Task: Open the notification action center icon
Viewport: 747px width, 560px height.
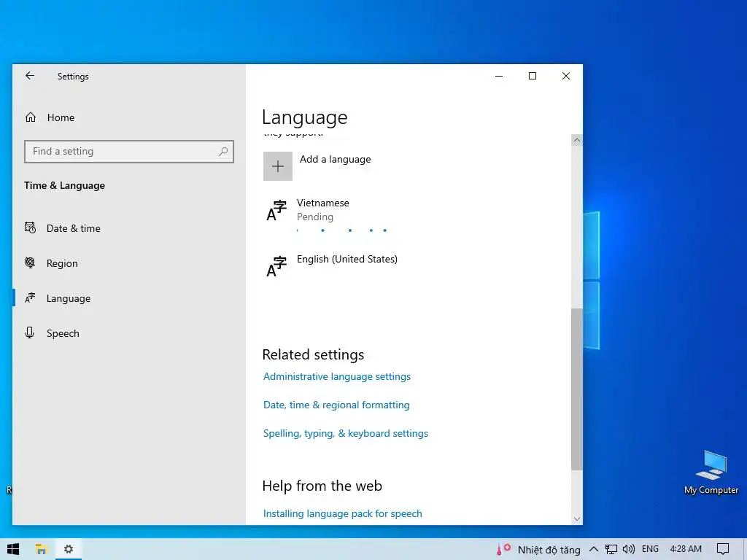Action: tap(723, 549)
